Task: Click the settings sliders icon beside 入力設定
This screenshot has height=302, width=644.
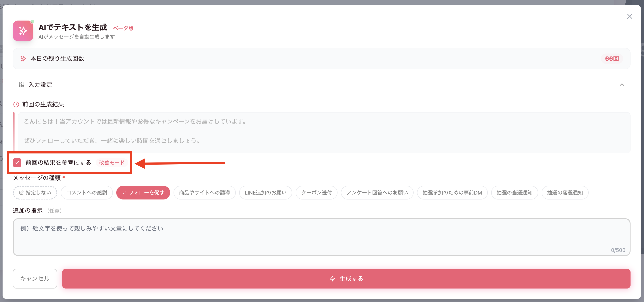Action: pos(22,85)
